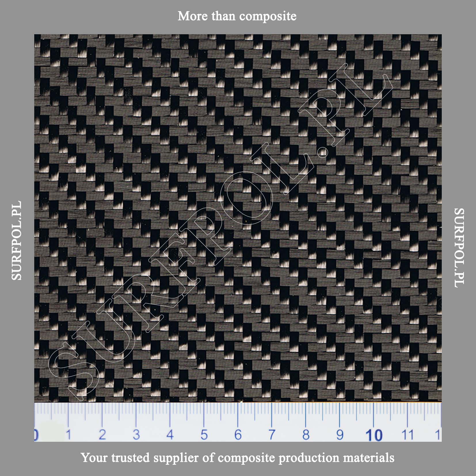Viewport: 476px width, 476px height.
Task: Click the number 5 on the ruler
Action: tap(204, 435)
